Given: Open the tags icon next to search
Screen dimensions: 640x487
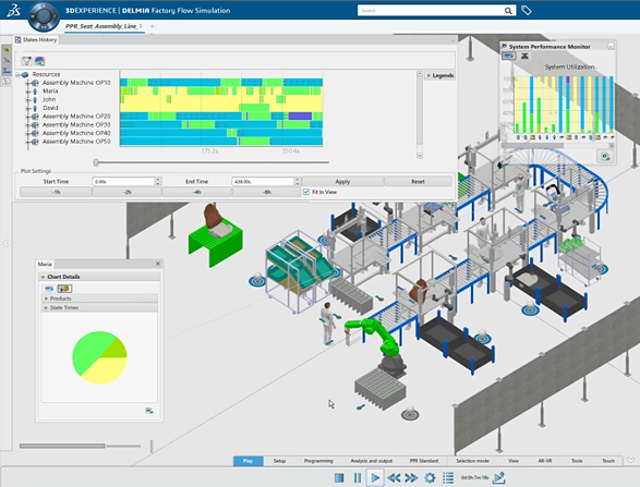Looking at the screenshot, I should coord(527,10).
